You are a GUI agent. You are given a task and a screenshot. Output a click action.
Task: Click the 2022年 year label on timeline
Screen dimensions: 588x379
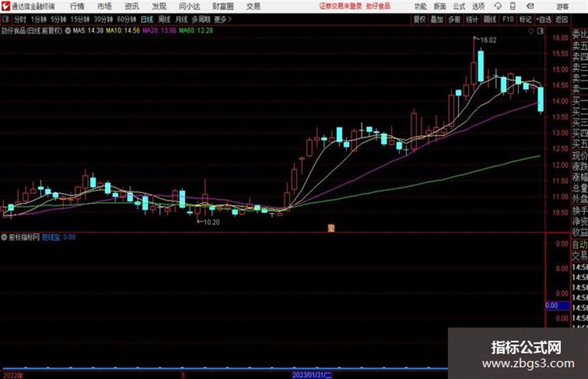pos(13,375)
